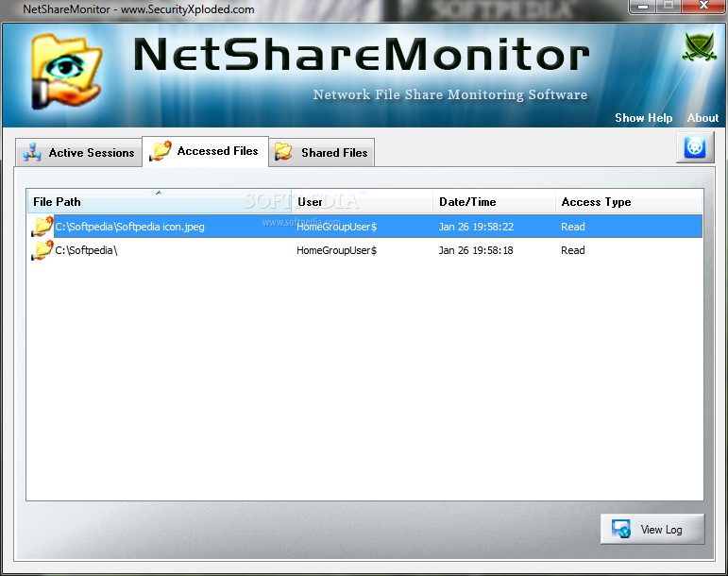Click the View Log button's monitor icon

coord(620,529)
